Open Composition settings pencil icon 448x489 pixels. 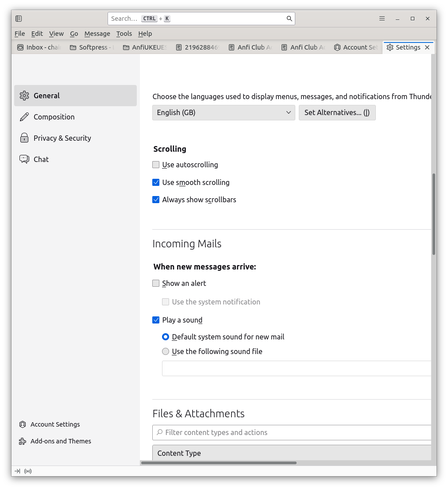(24, 117)
